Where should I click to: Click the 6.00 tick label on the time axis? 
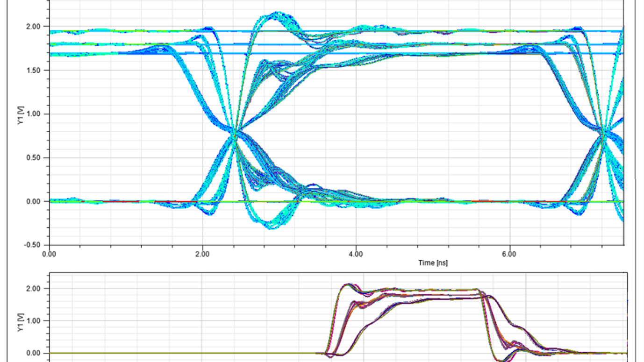click(509, 254)
